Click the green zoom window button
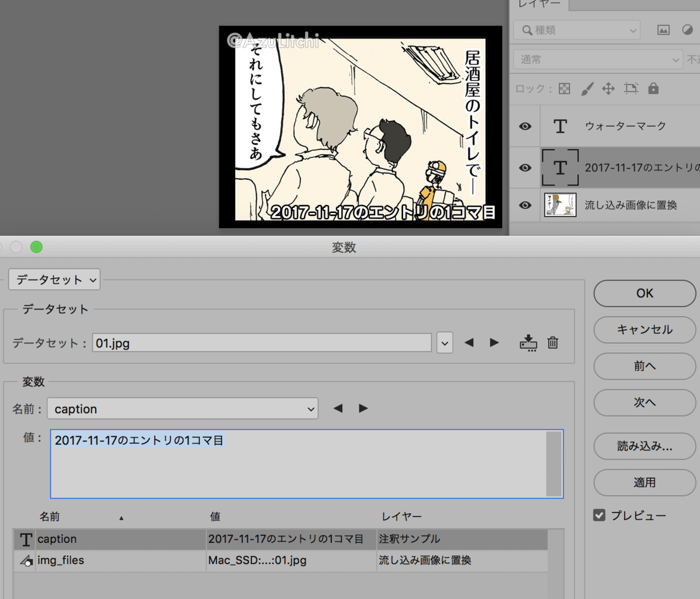The height and width of the screenshot is (599, 700). pos(36,247)
